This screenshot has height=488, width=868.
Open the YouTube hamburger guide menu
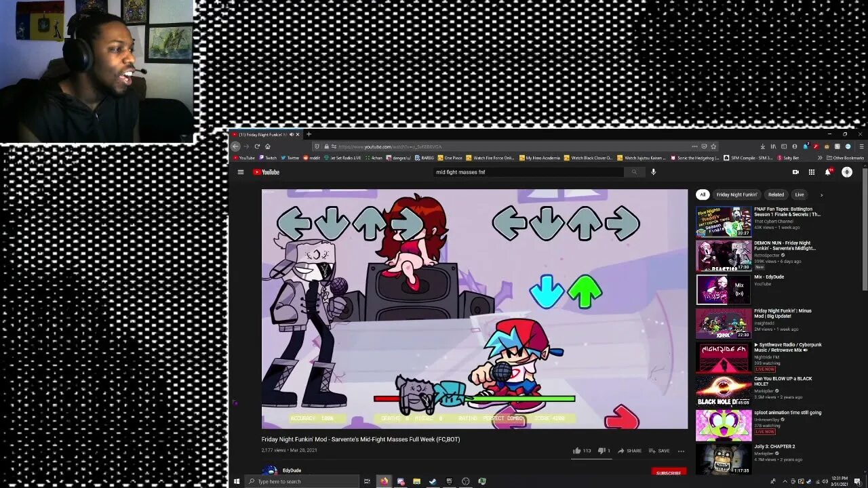coord(240,172)
